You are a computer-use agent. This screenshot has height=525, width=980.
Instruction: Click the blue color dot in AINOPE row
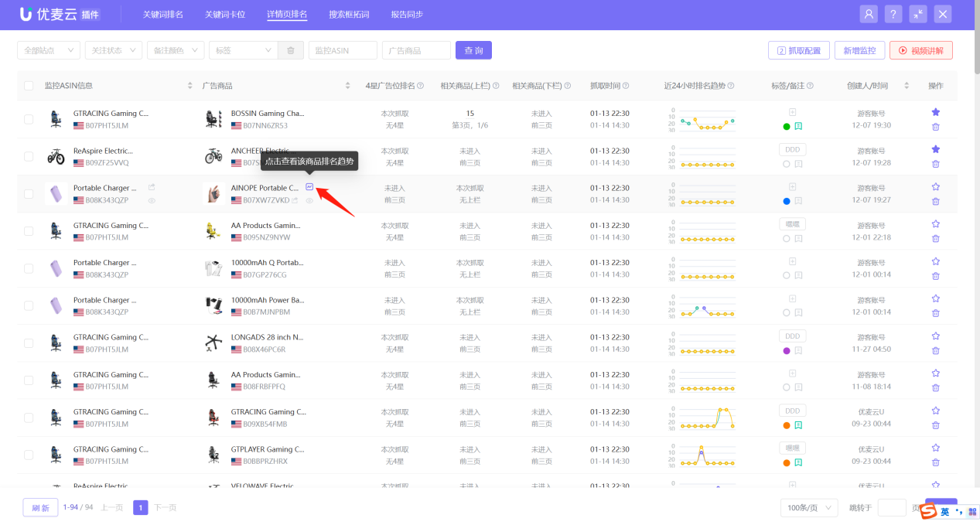[787, 201]
